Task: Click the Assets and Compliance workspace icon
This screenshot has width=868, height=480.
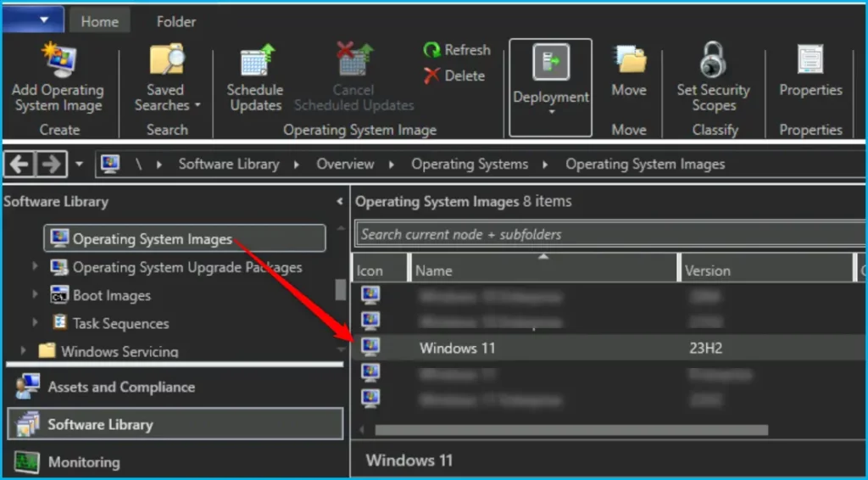Action: (x=27, y=387)
